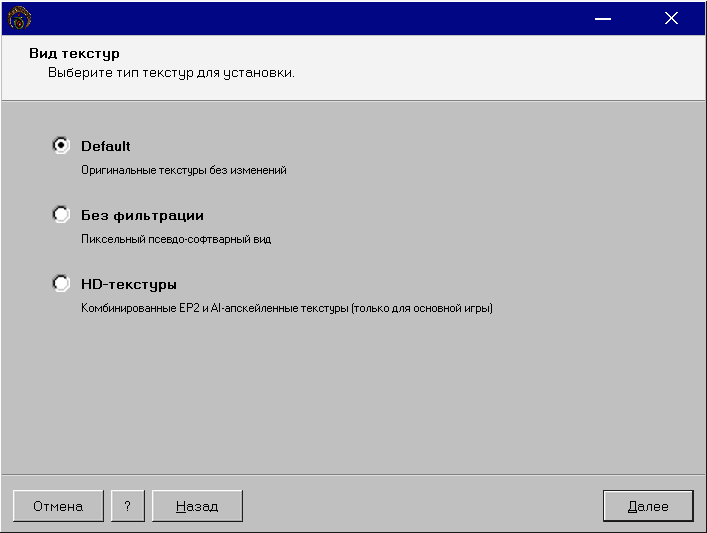Viewport: 707px width, 533px height.
Task: Click "Выберите тип текстур для установки." subtitle
Action: [x=171, y=73]
